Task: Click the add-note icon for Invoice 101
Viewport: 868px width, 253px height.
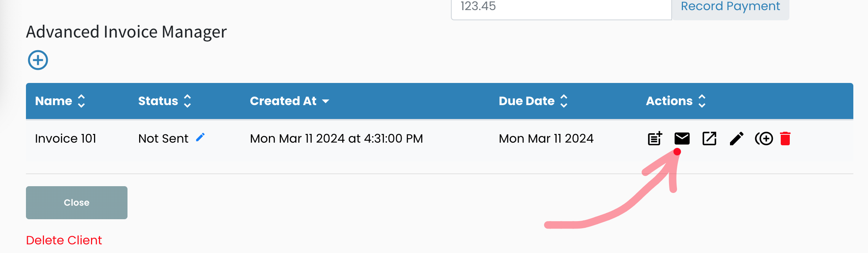Action: pyautogui.click(x=655, y=139)
